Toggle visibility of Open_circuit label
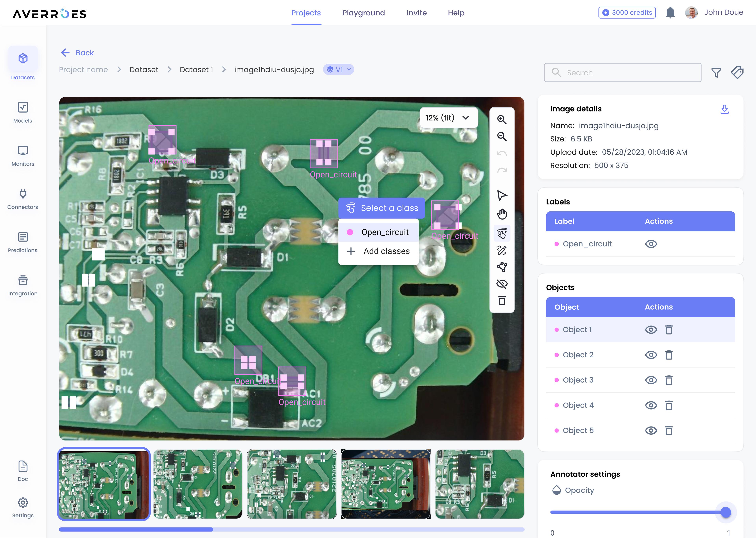Screen dimensions: 756x538 651,244
